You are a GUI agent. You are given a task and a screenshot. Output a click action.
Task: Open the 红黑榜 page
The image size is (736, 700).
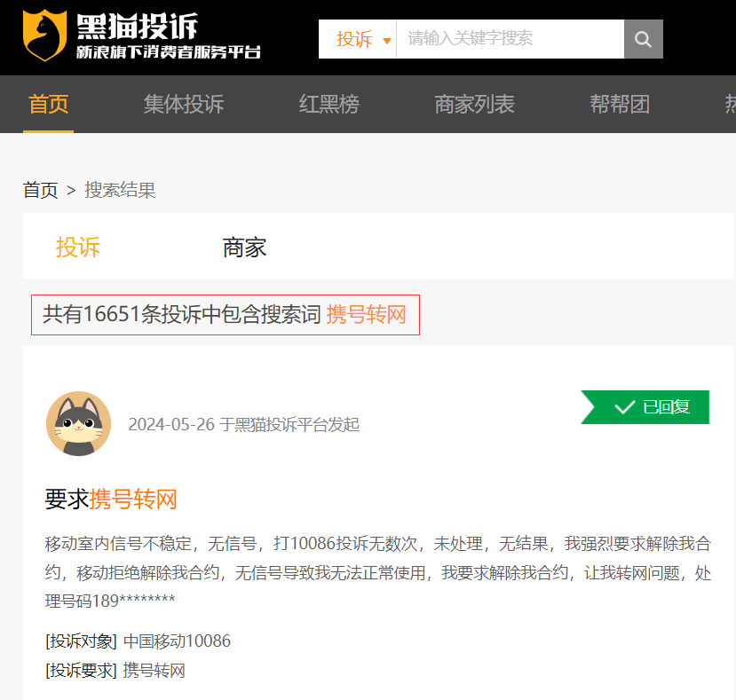pos(328,104)
